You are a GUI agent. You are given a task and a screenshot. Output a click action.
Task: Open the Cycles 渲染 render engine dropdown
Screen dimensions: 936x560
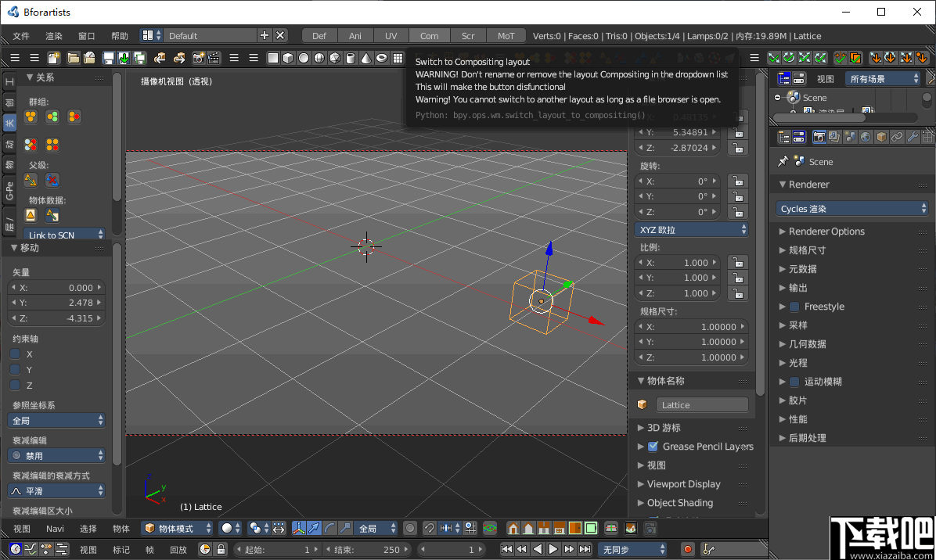(x=851, y=208)
